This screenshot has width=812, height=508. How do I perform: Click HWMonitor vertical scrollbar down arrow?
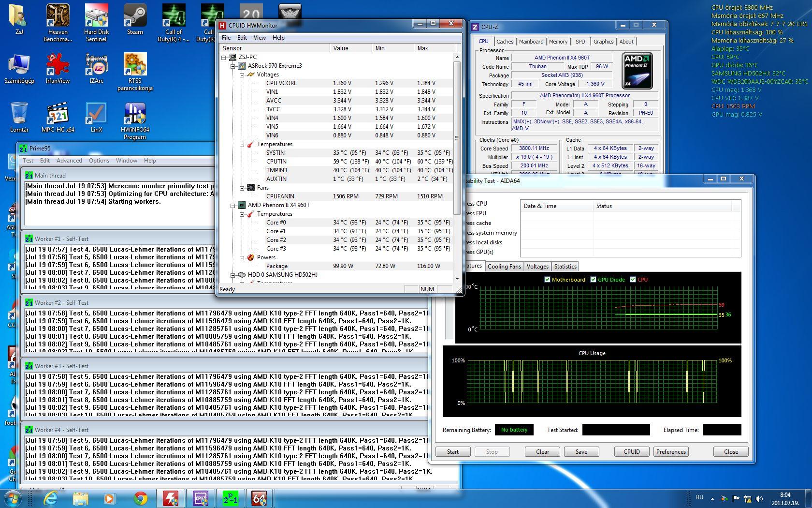(x=457, y=279)
